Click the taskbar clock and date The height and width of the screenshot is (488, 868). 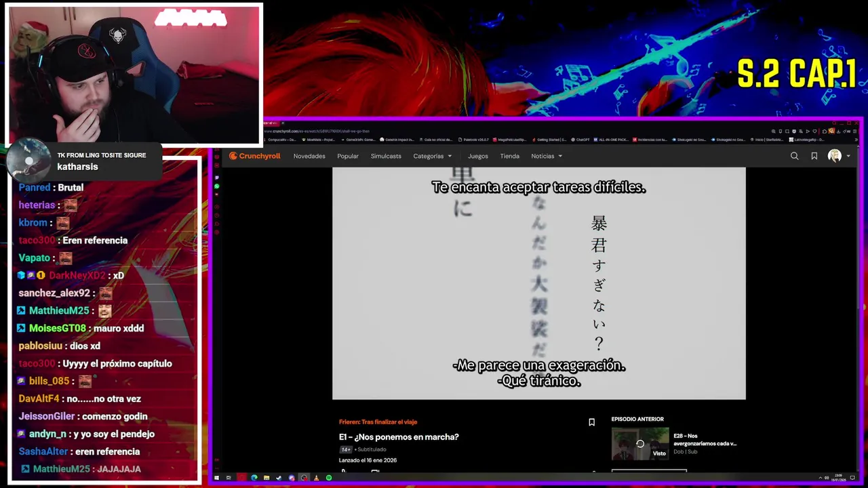pos(840,478)
